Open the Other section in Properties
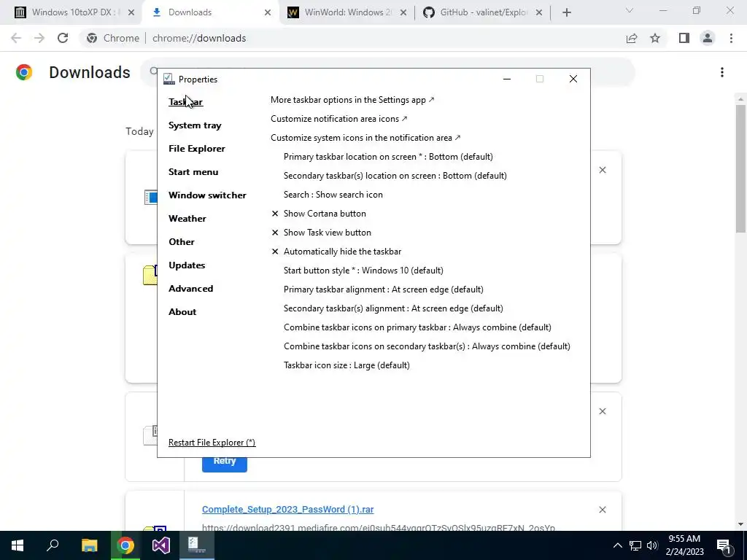This screenshot has height=560, width=747. click(182, 242)
